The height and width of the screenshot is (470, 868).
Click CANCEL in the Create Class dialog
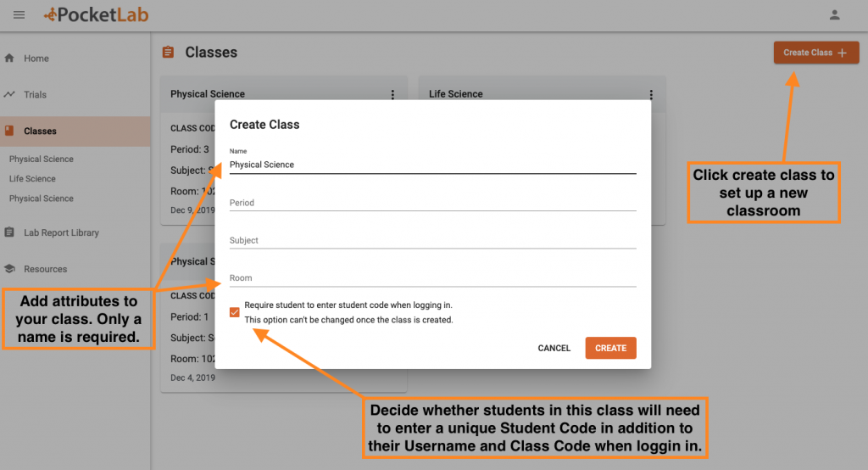coord(554,348)
